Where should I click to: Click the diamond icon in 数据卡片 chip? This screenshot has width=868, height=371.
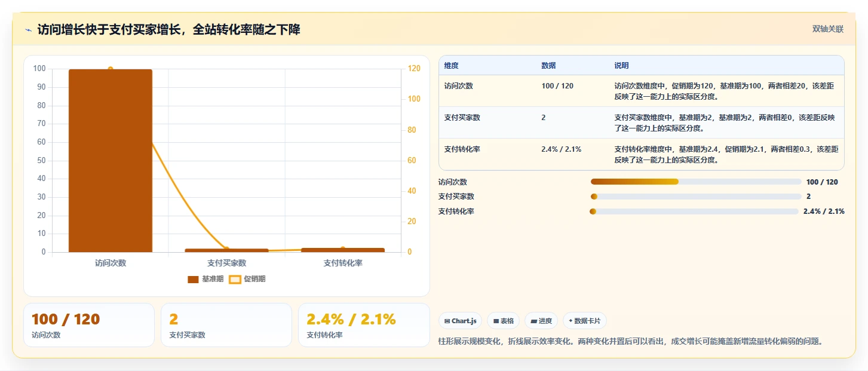point(571,321)
